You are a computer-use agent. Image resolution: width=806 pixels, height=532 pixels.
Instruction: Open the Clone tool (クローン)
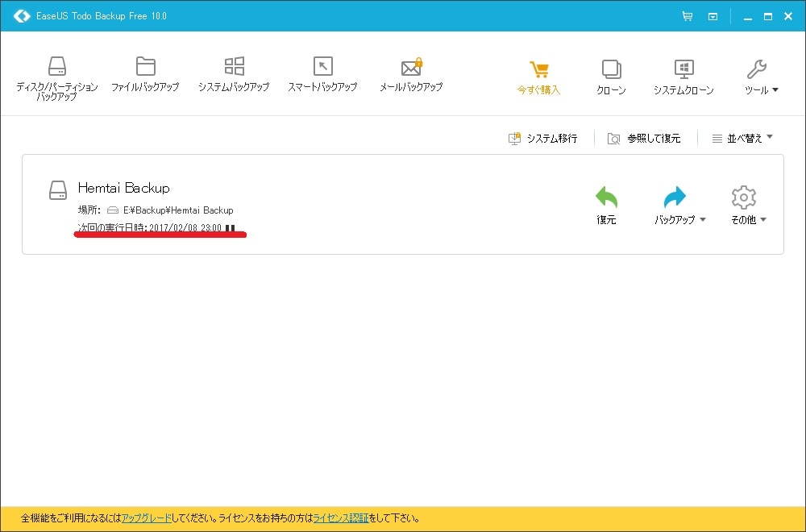coord(611,78)
